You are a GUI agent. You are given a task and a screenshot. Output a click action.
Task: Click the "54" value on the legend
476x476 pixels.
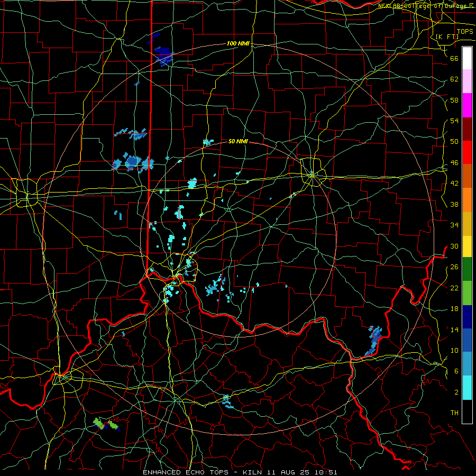(x=454, y=121)
